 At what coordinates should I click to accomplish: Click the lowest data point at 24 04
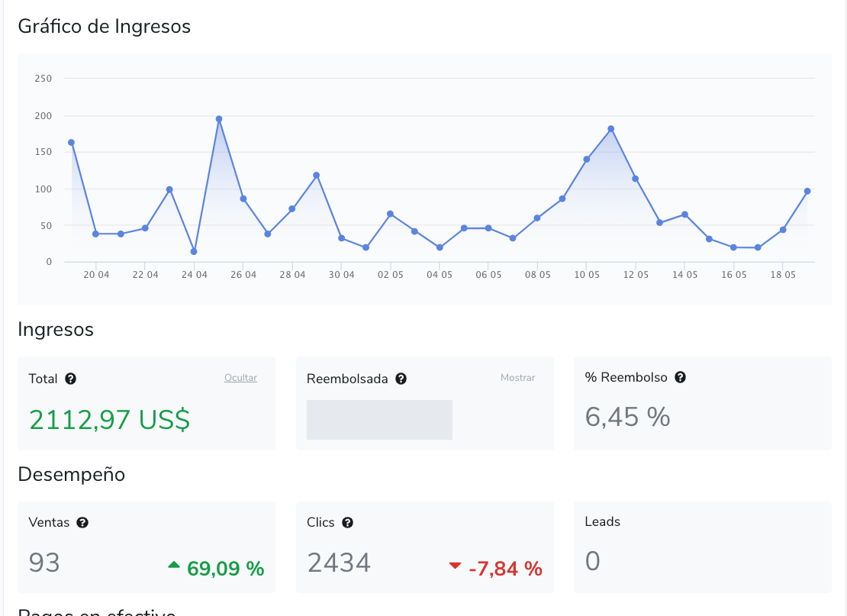coord(194,252)
